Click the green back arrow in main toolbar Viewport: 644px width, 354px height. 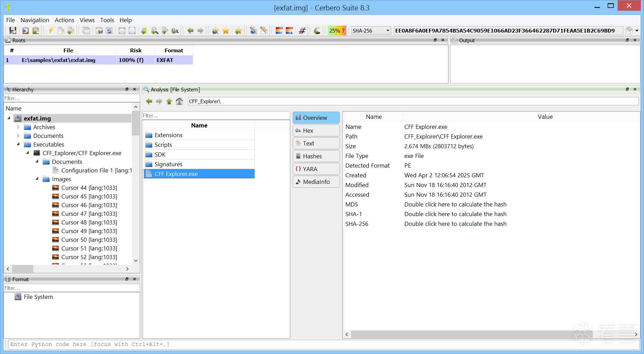click(190, 30)
